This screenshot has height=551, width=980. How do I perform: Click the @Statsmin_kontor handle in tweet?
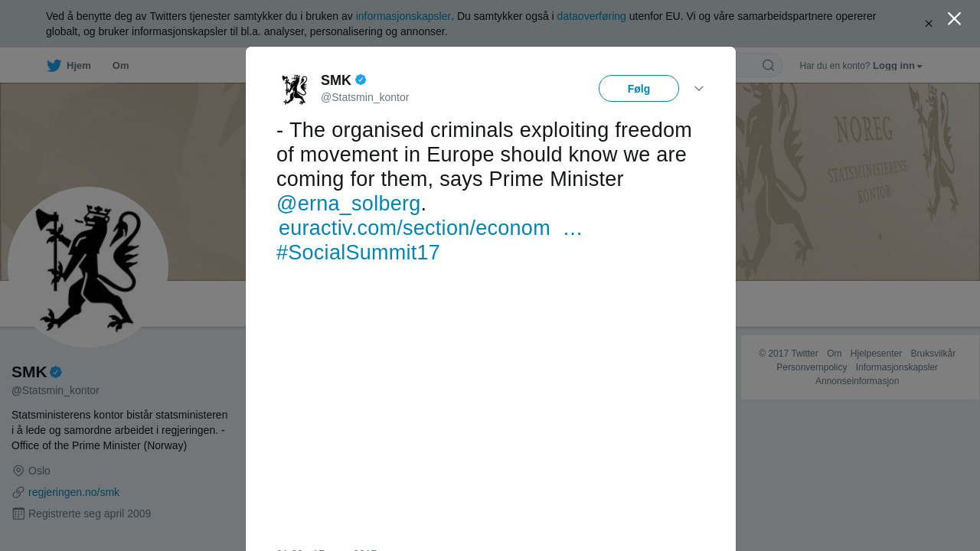coord(364,97)
